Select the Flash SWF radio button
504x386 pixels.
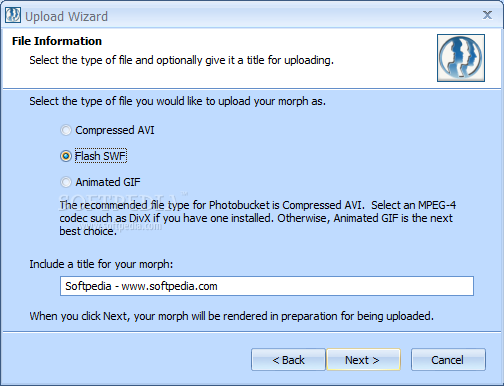(66, 156)
